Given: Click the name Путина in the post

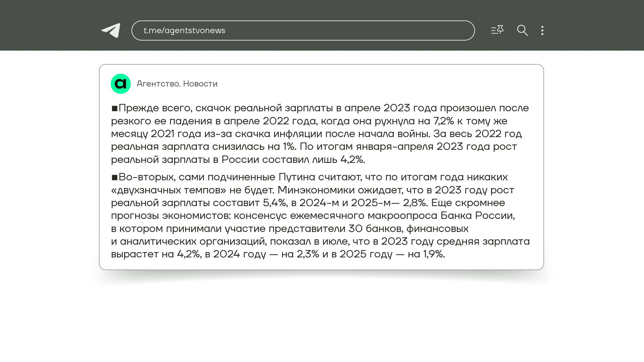Looking at the screenshot, I should (297, 177).
